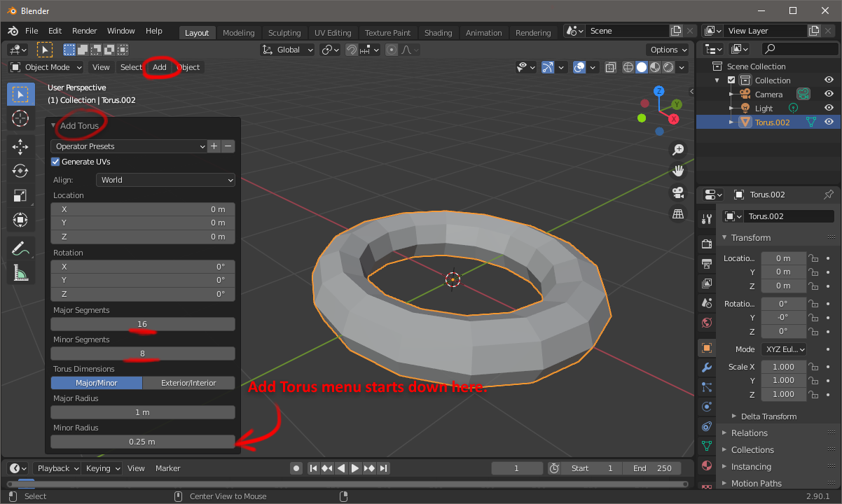Select the Annotate tool
Viewport: 842px width, 504px height.
pos(20,248)
